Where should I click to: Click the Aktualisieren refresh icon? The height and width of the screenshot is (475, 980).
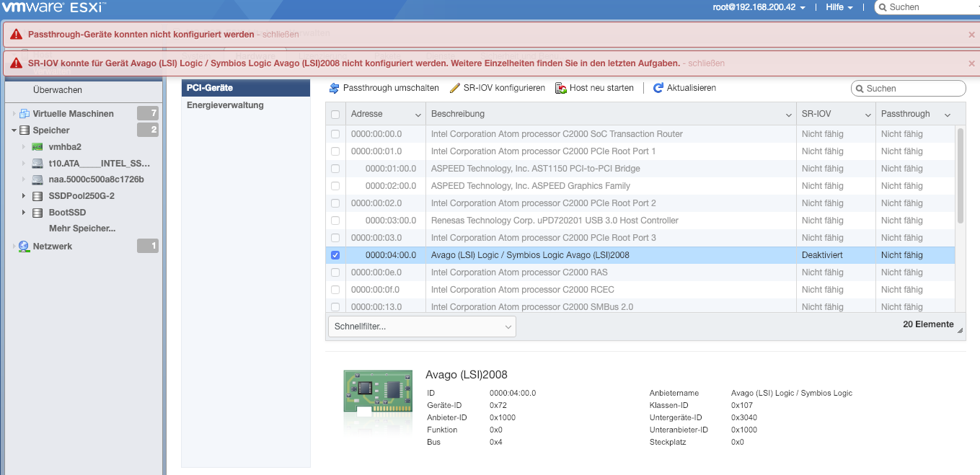pyautogui.click(x=658, y=88)
